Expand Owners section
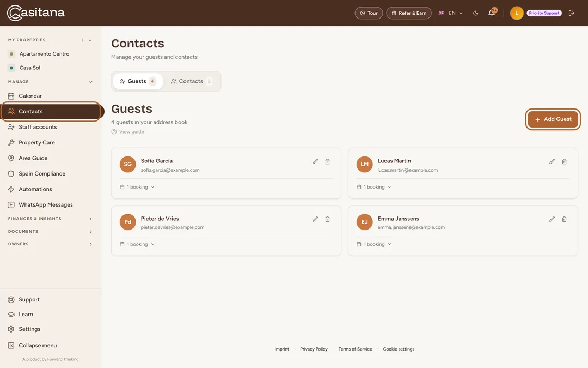 91,244
